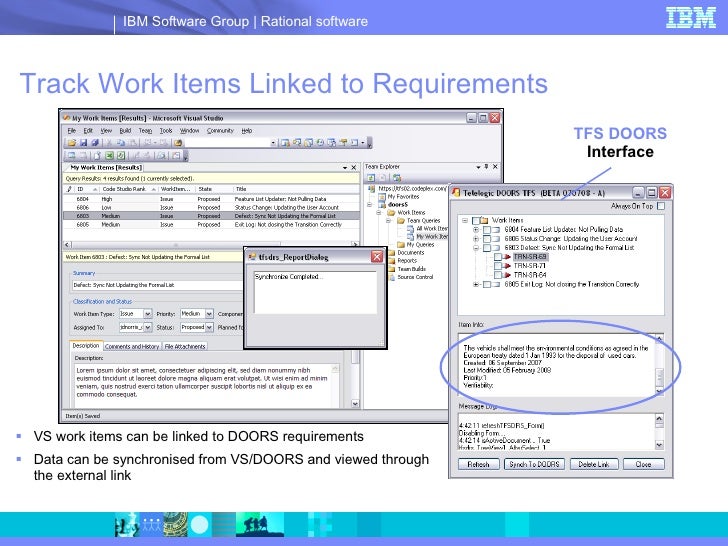This screenshot has width=728, height=546.
Task: Check the TRN-SR-69 checkbox
Action: [x=498, y=257]
